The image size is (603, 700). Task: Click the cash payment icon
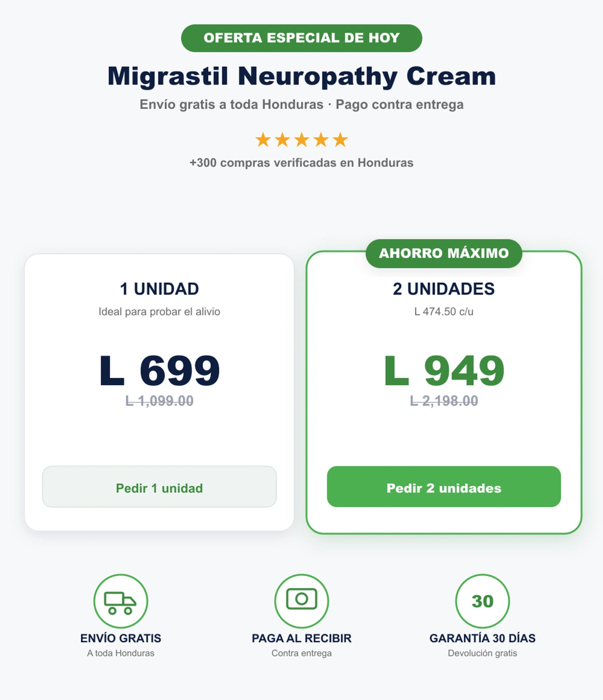(x=301, y=601)
